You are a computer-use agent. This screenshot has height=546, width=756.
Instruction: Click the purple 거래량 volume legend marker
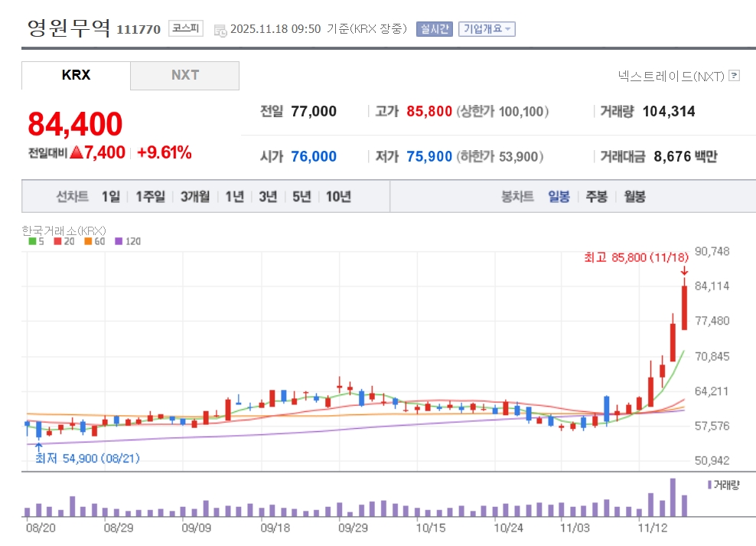coord(709,486)
